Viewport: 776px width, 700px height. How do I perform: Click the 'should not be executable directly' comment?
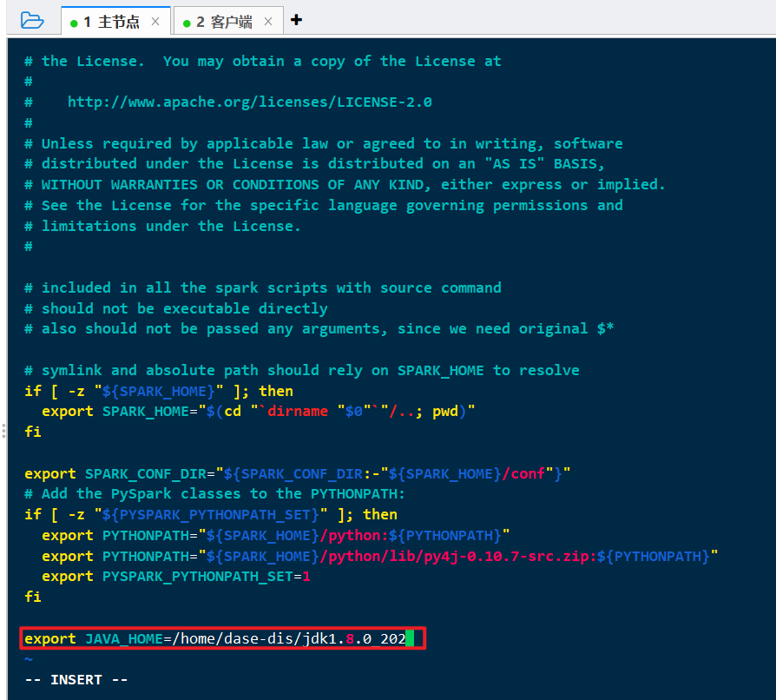click(x=176, y=308)
